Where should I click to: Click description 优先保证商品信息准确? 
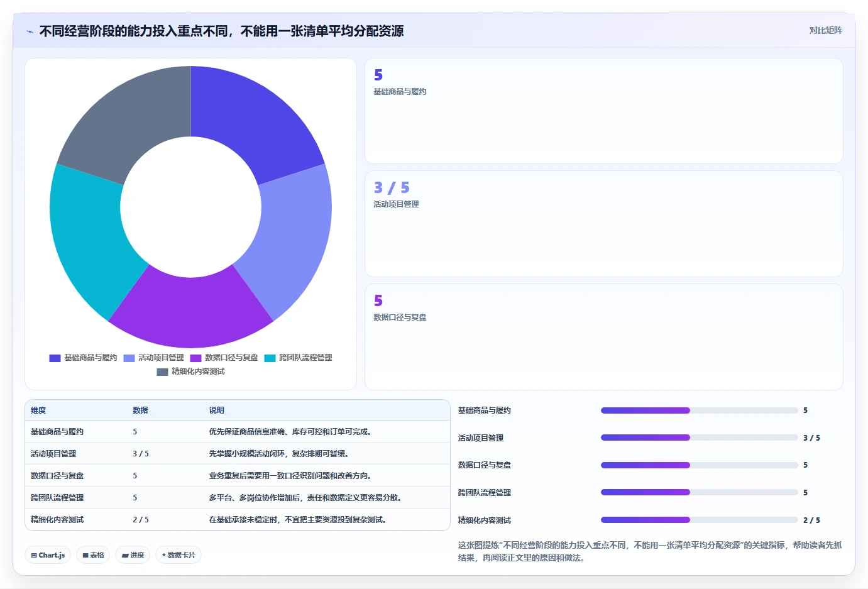(292, 432)
